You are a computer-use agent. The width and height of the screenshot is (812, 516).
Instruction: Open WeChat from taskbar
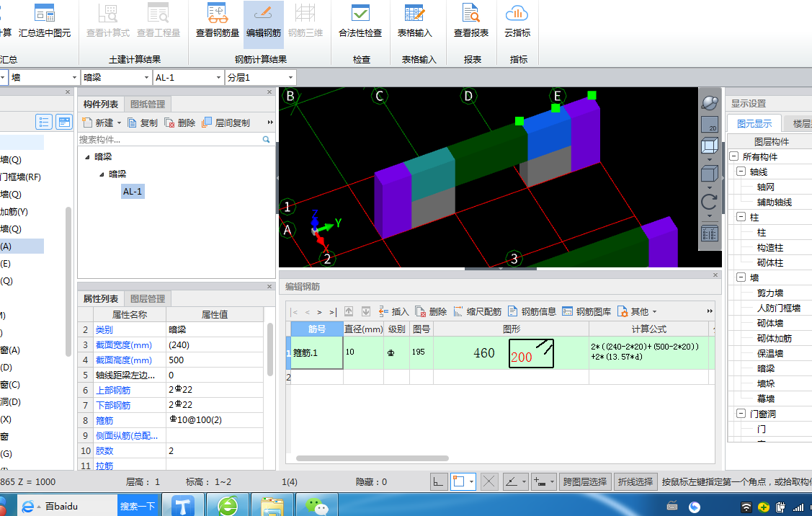coord(316,506)
